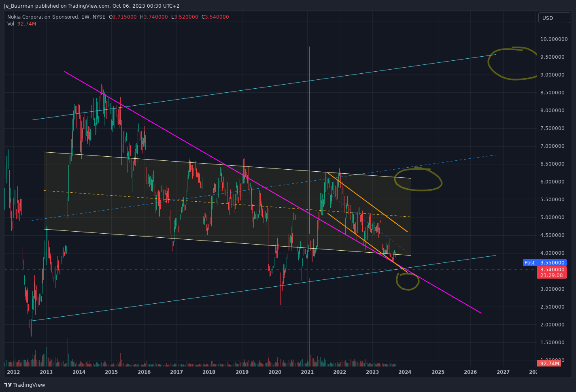Click the 6.000000 price axis label

pyautogui.click(x=552, y=181)
